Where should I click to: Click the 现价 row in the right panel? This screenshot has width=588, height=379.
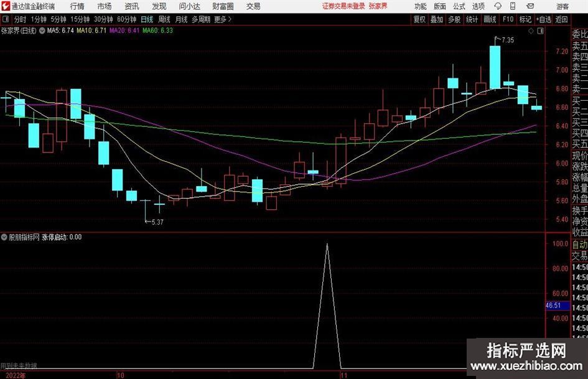click(580, 156)
